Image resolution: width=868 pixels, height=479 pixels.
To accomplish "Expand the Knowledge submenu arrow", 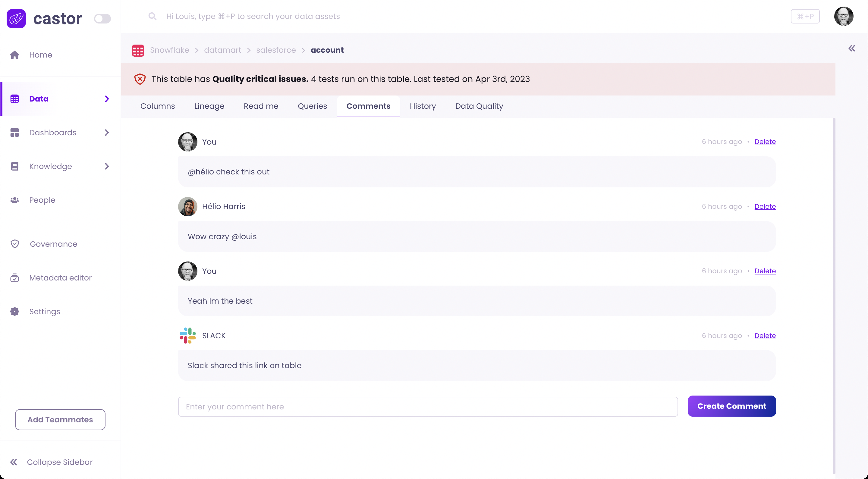I will (x=107, y=166).
